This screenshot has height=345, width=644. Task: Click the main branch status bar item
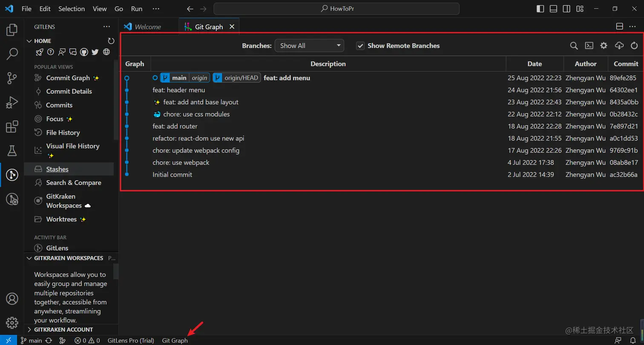32,340
